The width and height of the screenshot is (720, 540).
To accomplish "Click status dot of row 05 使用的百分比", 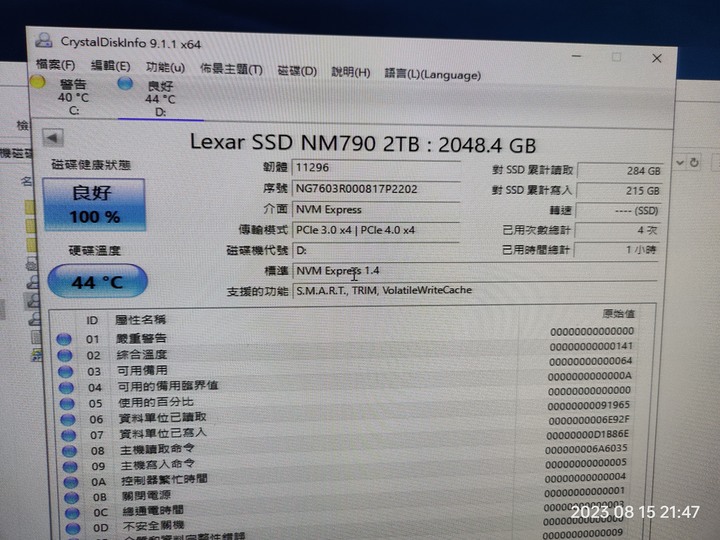I will coord(68,404).
